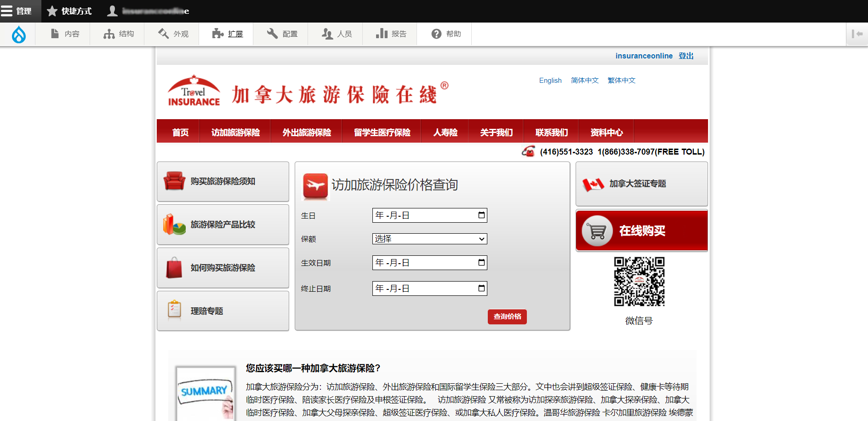Open the 生效日期 calendar picker icon
Screen dimensions: 868x421
click(x=481, y=262)
